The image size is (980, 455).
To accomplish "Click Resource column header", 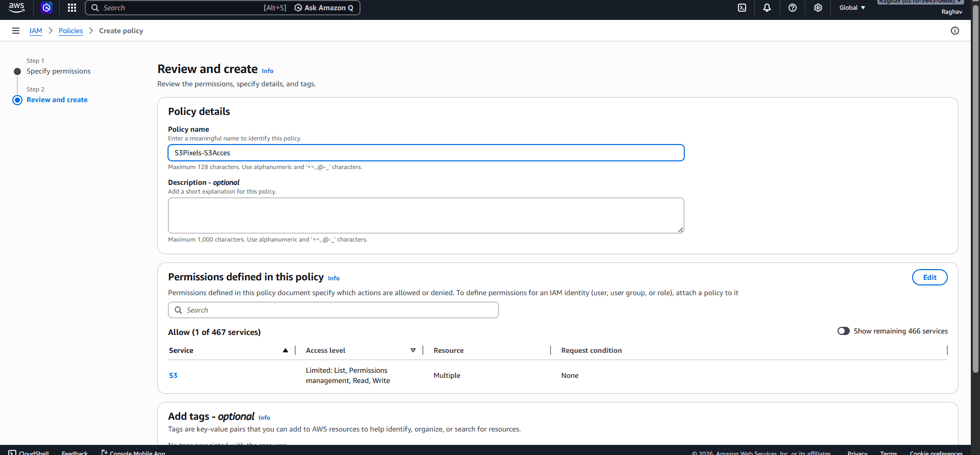I will [448, 350].
